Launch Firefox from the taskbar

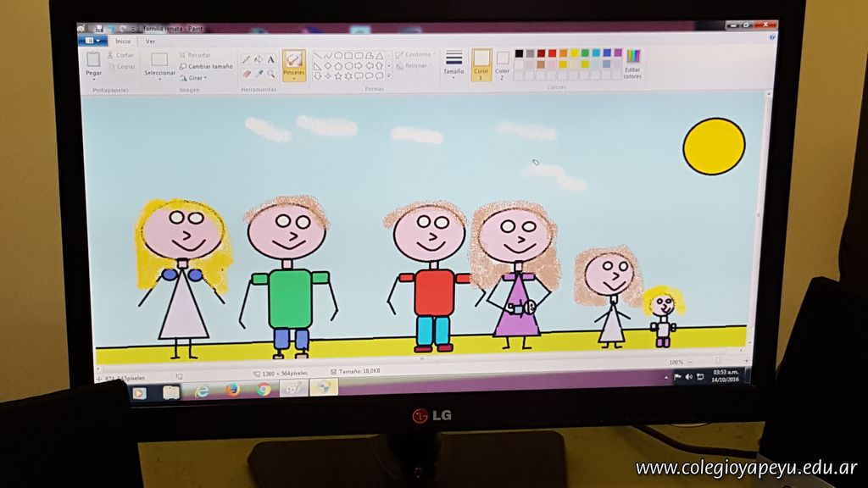232,389
